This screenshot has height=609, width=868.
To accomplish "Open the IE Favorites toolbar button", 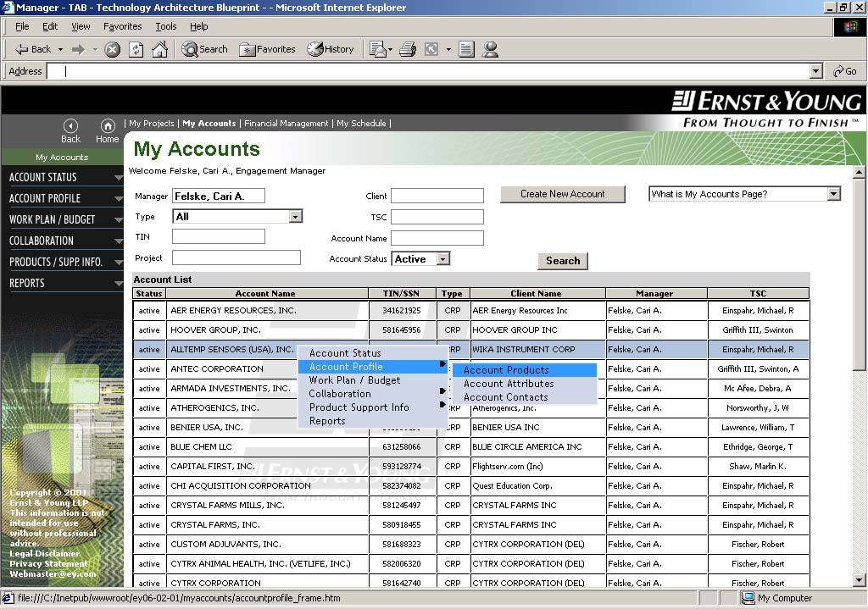I will pyautogui.click(x=267, y=49).
